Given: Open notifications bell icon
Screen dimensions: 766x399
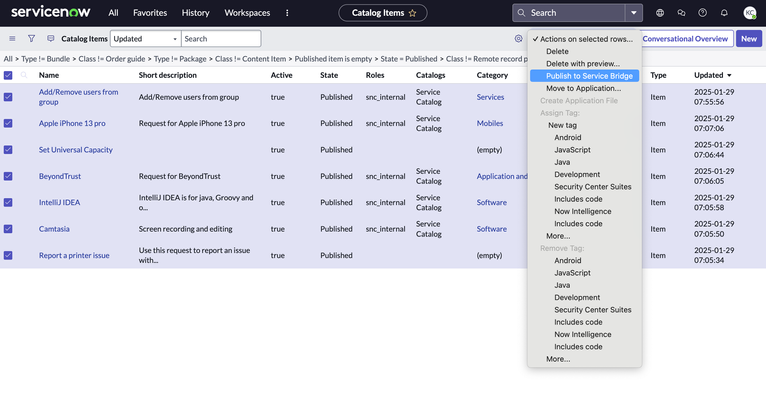Looking at the screenshot, I should tap(724, 13).
